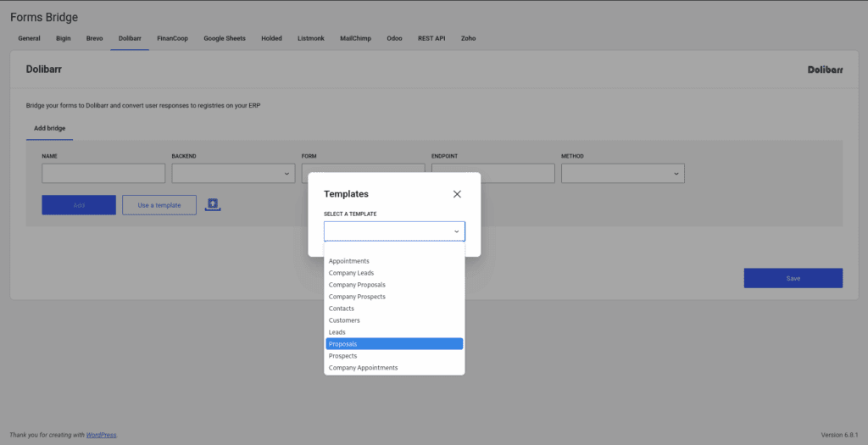The height and width of the screenshot is (445, 868).
Task: Go to the FinanCoop tab
Action: tap(172, 38)
